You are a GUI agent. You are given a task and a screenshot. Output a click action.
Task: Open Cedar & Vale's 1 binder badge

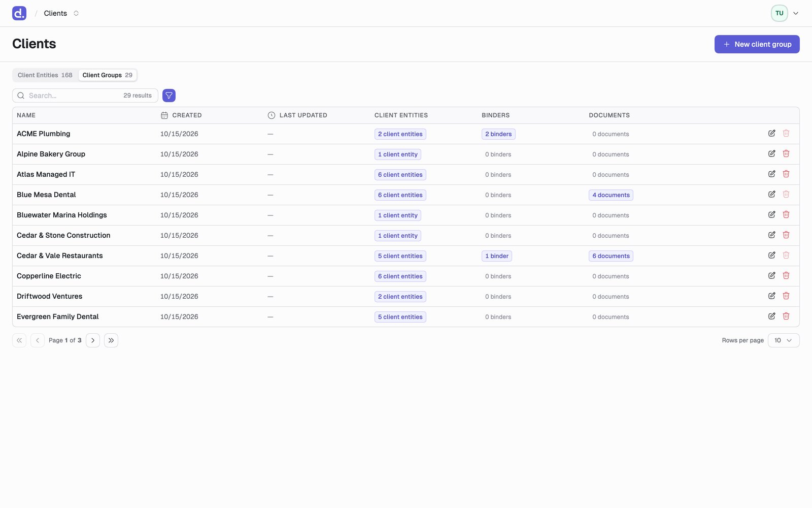tap(497, 256)
